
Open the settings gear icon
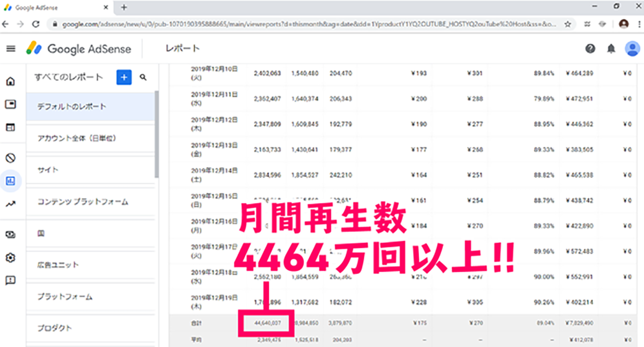click(10, 258)
